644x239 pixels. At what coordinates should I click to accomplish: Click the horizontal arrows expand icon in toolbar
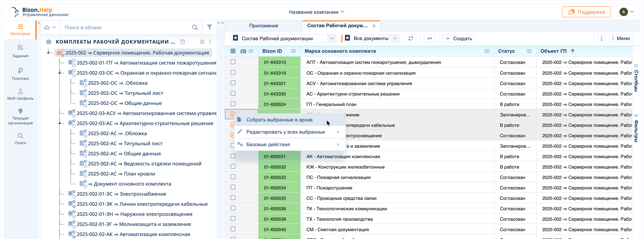click(x=429, y=38)
